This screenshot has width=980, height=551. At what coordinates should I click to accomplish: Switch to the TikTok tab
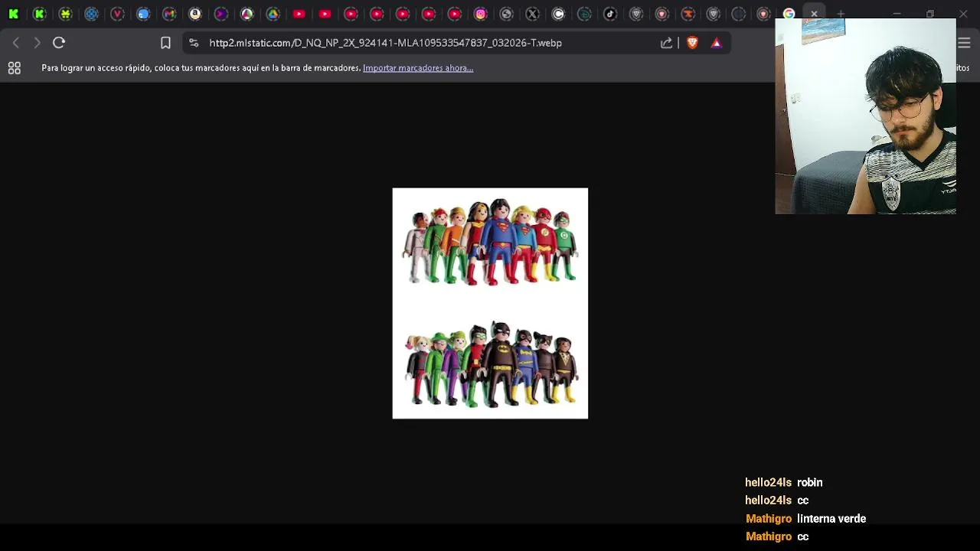[610, 14]
